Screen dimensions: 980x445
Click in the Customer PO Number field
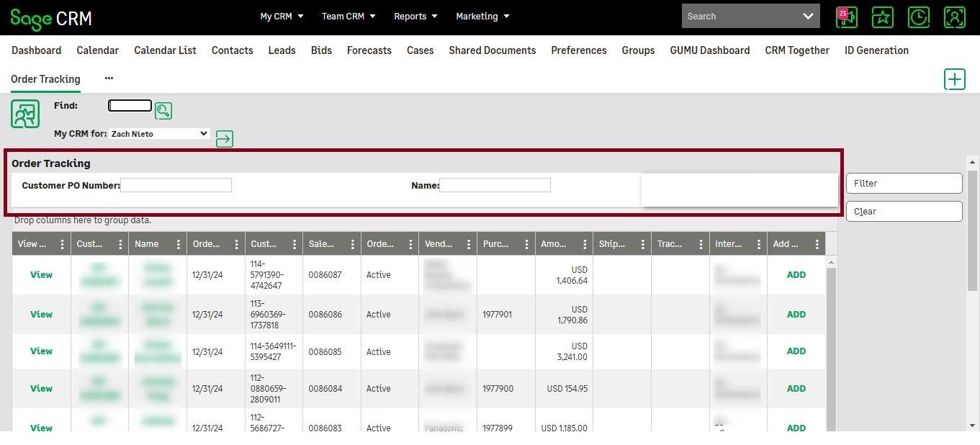point(176,186)
